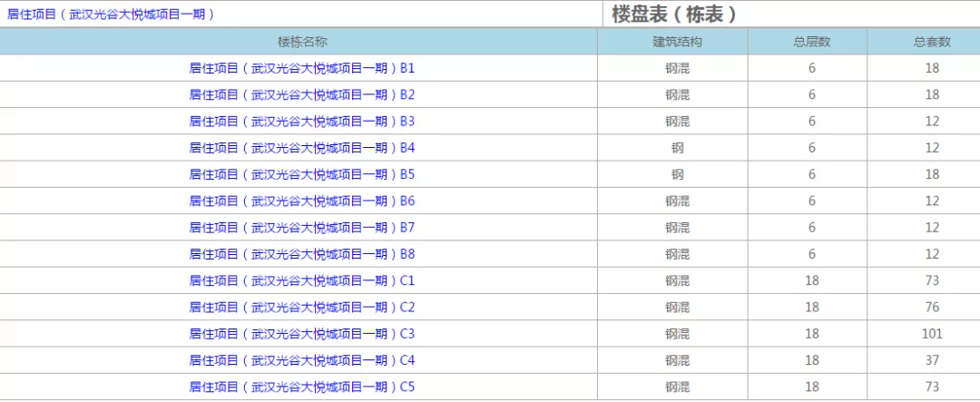Select total units value 12 in row B7
Screen dimensions: 980x402
click(932, 228)
